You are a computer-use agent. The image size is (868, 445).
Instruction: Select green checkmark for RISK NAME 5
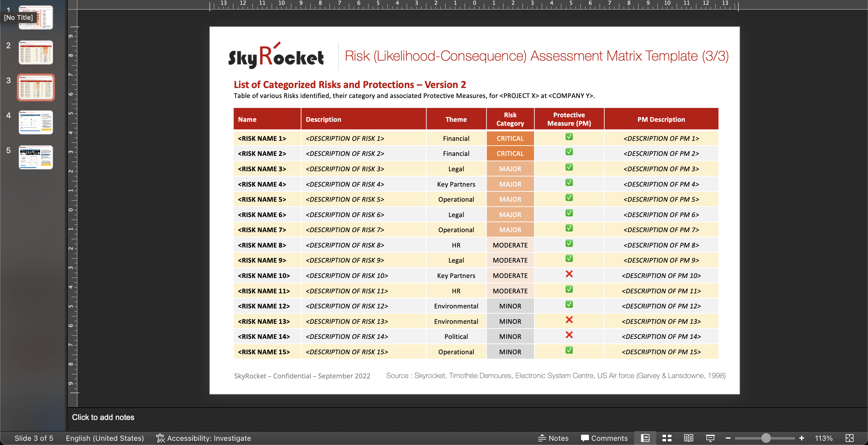tap(569, 197)
